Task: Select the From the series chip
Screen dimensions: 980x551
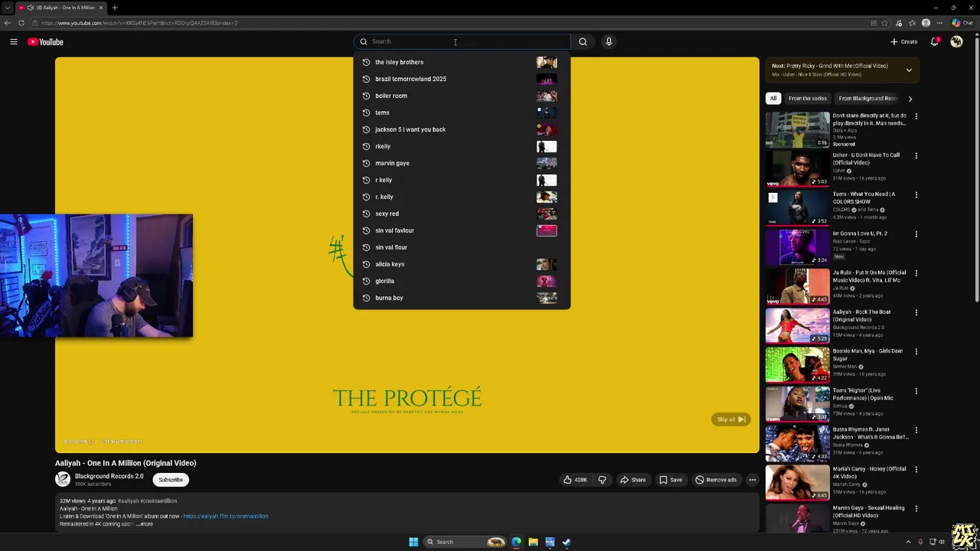Action: pos(808,99)
